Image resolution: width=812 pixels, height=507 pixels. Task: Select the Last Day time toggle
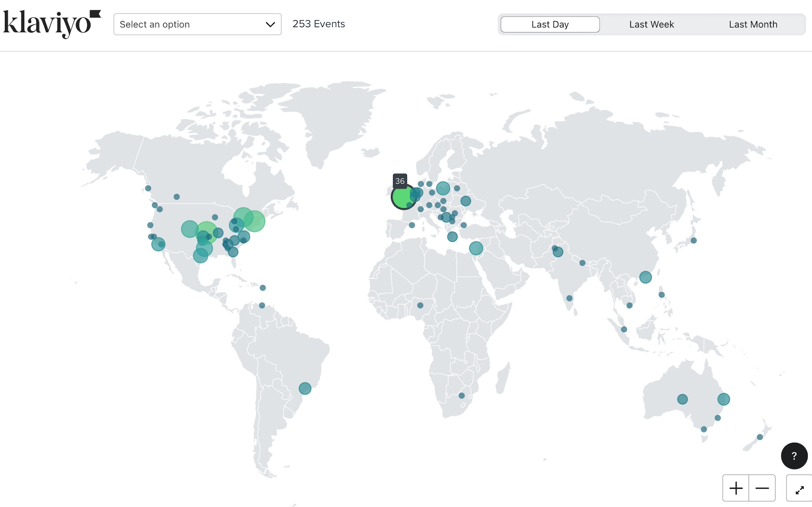click(550, 24)
